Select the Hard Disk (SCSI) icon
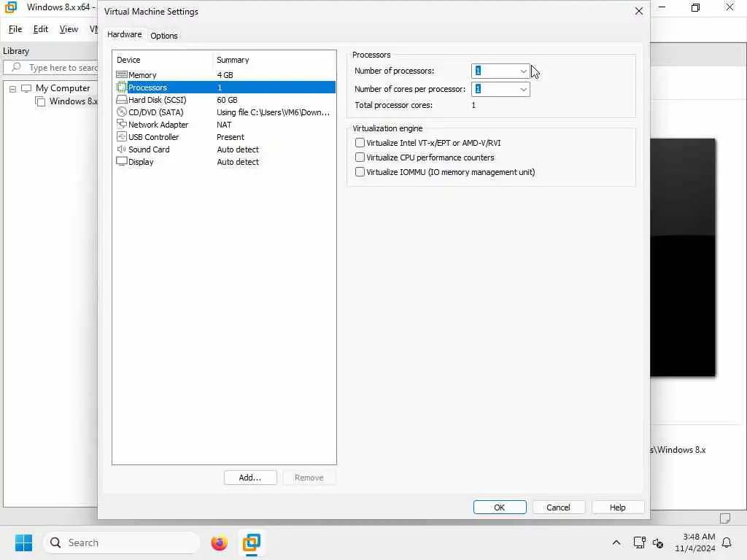 pyautogui.click(x=122, y=99)
